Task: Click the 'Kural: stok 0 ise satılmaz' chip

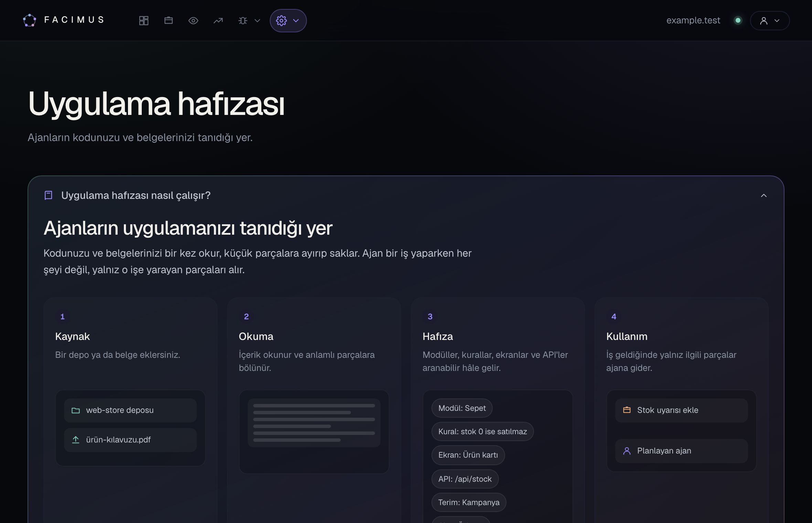Action: point(483,431)
